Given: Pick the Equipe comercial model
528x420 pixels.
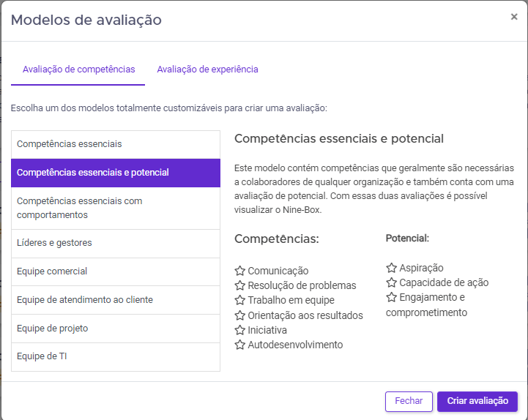Looking at the screenshot, I should (116, 271).
